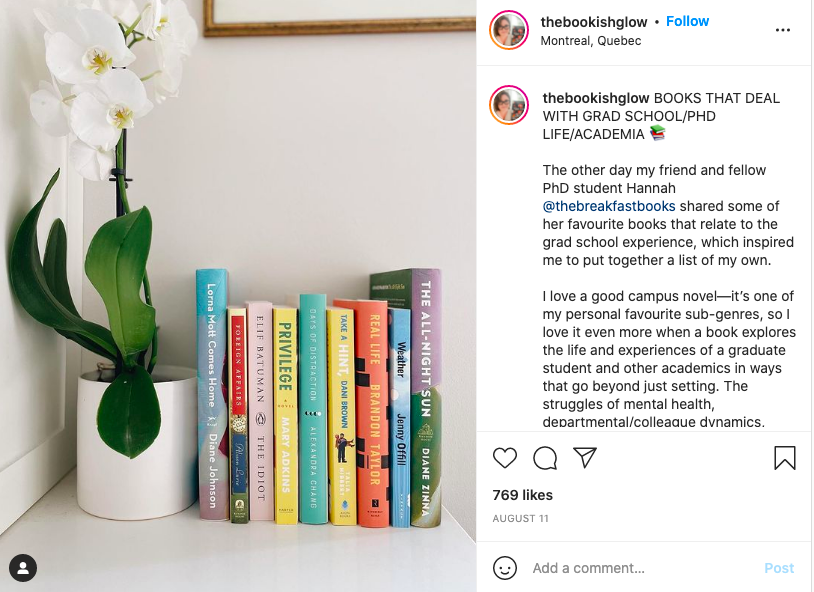Open comments via speech bubble icon

pyautogui.click(x=545, y=458)
